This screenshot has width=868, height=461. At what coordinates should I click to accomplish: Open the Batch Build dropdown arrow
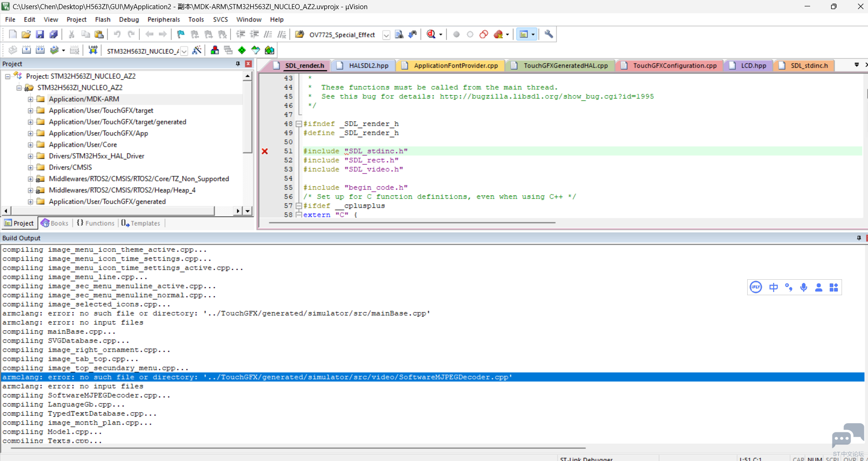(x=63, y=50)
